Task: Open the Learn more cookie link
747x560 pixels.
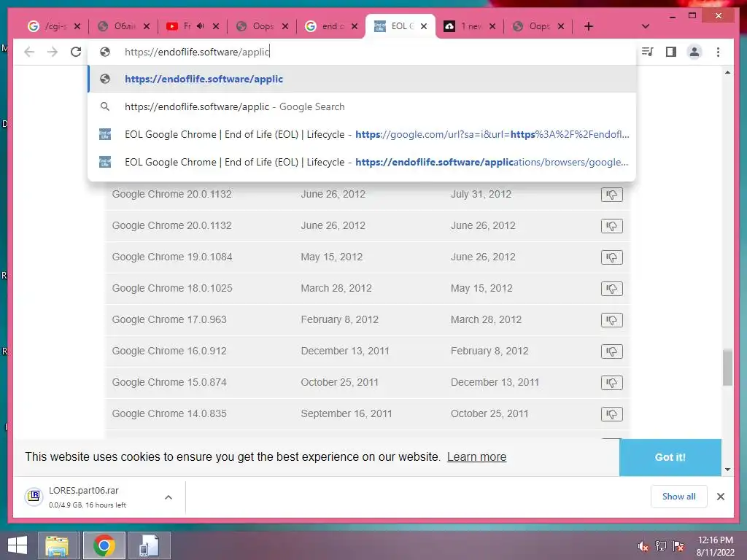Action: [x=476, y=456]
